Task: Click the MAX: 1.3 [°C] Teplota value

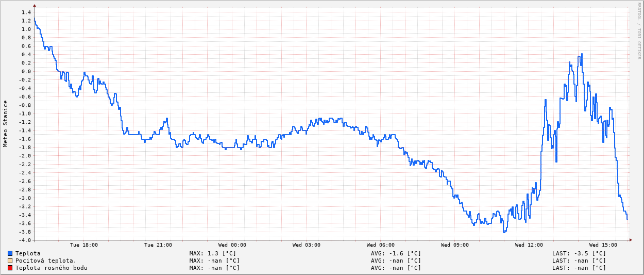Action: [213, 253]
